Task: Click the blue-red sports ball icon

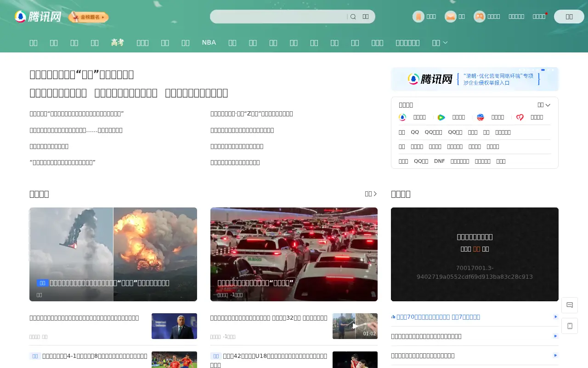Action: pos(481,117)
